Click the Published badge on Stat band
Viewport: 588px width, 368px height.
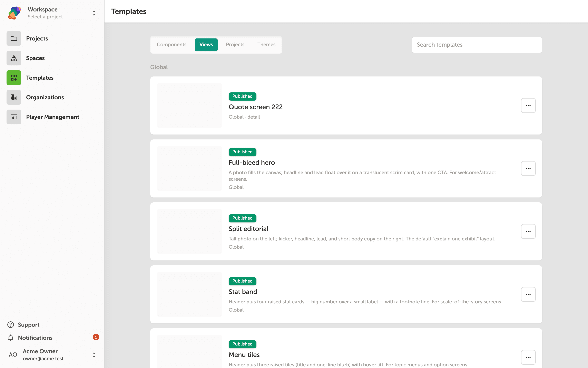pyautogui.click(x=242, y=281)
